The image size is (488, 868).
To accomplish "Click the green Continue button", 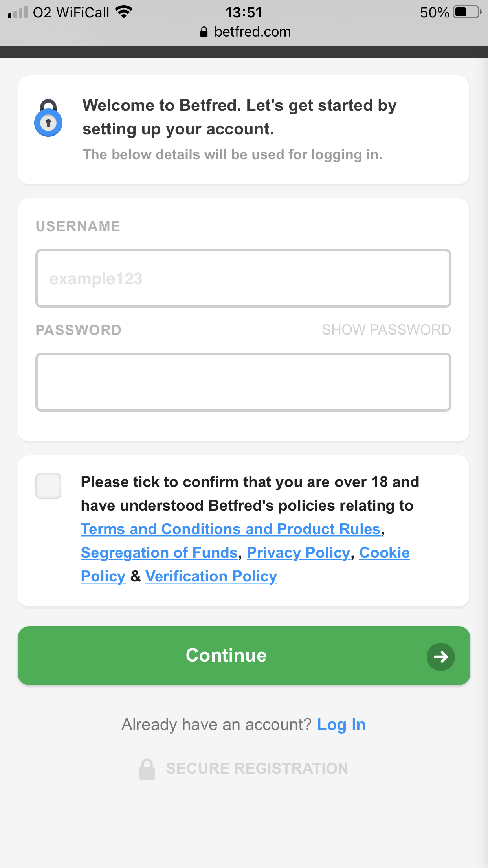I will (244, 656).
